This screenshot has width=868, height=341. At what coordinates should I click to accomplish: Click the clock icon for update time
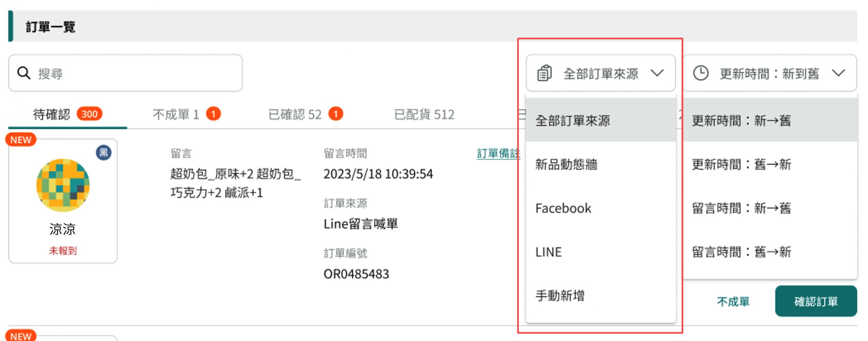701,73
